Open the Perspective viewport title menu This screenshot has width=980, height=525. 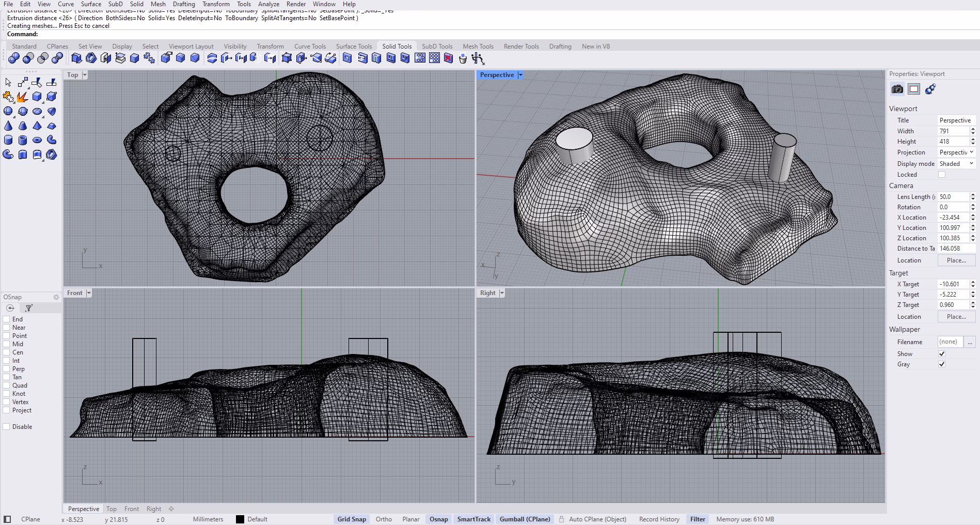(520, 74)
